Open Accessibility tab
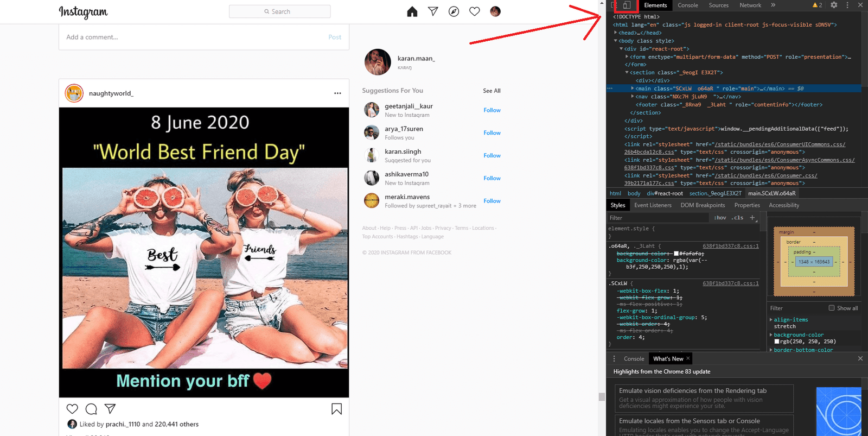Image resolution: width=868 pixels, height=436 pixels. 784,205
